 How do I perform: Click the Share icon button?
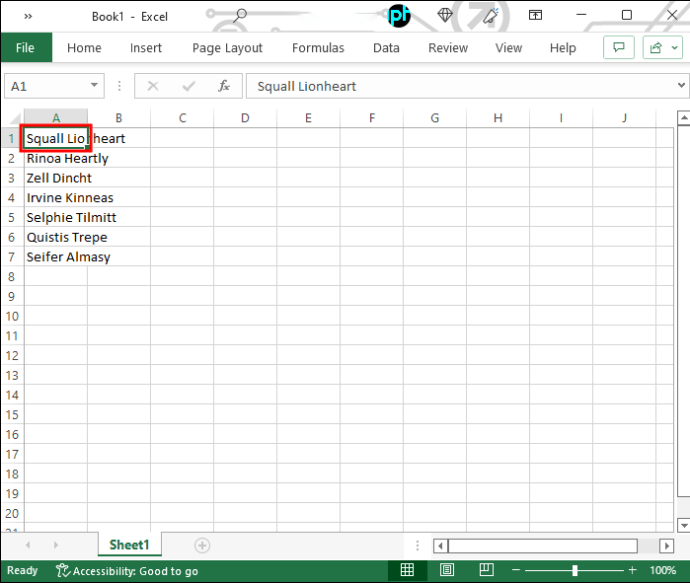[656, 47]
